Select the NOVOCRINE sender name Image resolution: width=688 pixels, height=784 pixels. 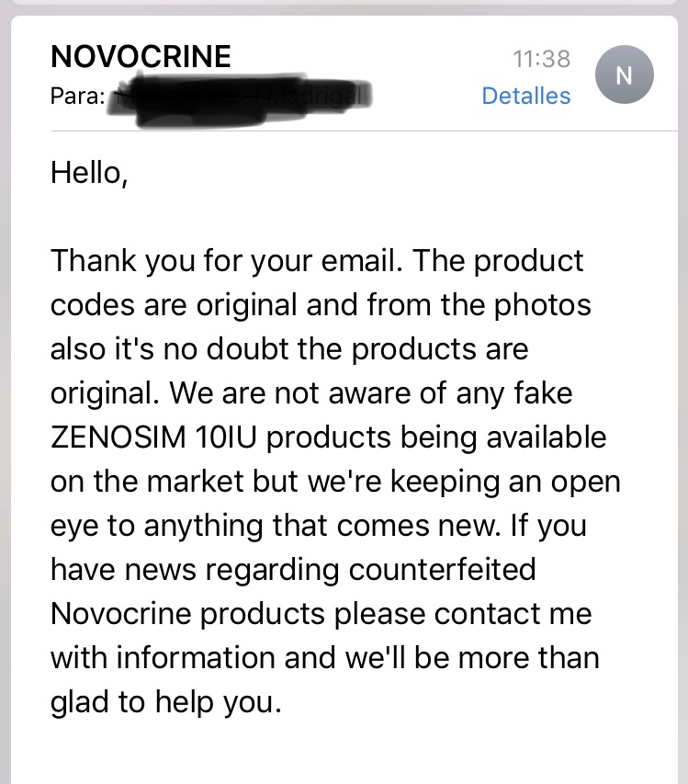141,56
